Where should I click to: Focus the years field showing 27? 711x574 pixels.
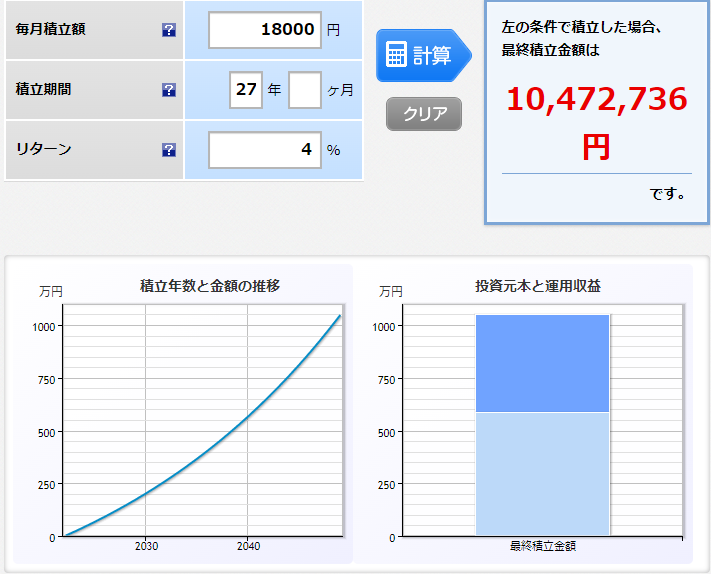(246, 90)
